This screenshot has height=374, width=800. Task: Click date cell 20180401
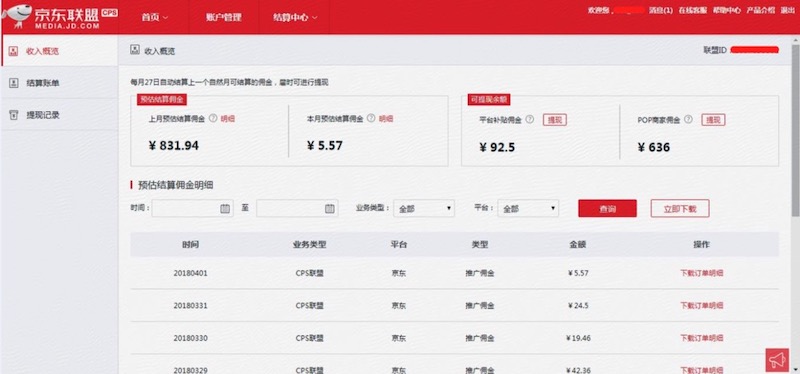(190, 273)
